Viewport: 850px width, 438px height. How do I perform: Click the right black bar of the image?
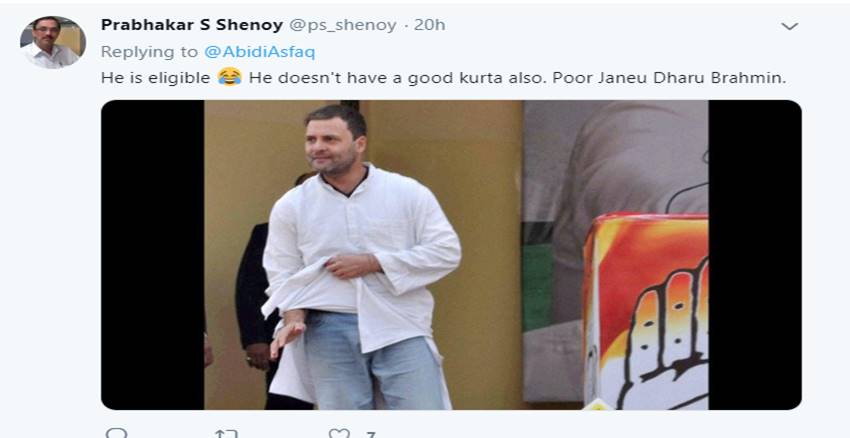pos(755,255)
